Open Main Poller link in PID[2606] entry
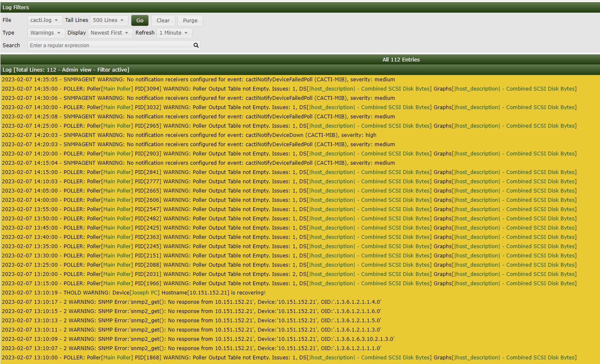The width and height of the screenshot is (600, 364). pos(117,200)
